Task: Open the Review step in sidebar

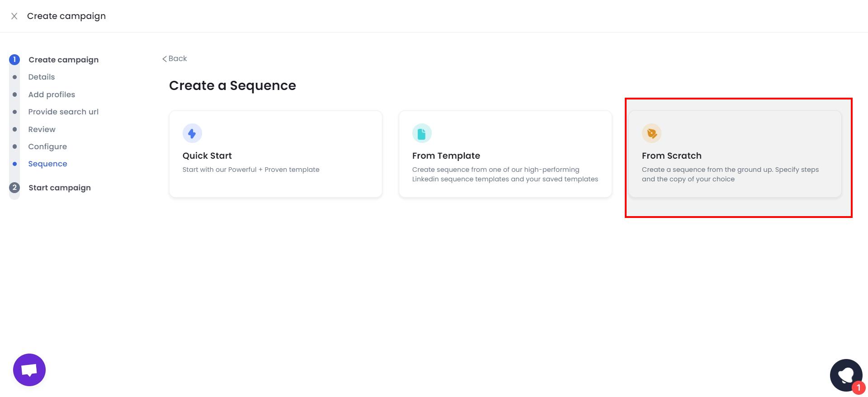Action: (x=42, y=129)
